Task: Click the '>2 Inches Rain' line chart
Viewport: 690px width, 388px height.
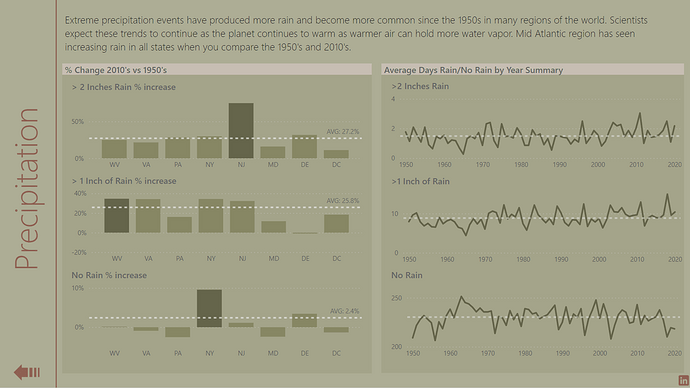Action: click(540, 131)
